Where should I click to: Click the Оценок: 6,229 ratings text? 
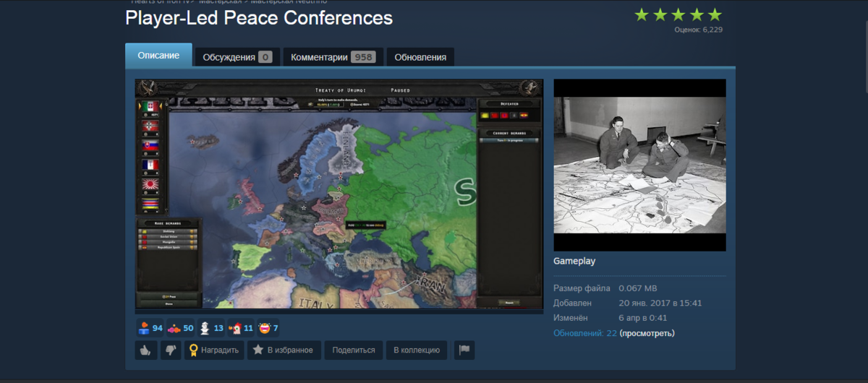pyautogui.click(x=698, y=30)
